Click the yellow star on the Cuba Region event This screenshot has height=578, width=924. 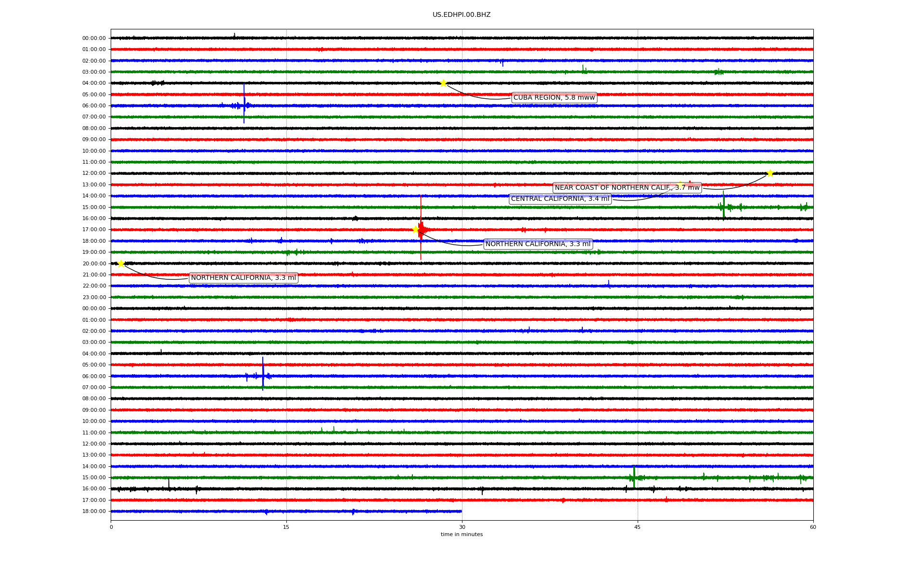click(x=443, y=83)
